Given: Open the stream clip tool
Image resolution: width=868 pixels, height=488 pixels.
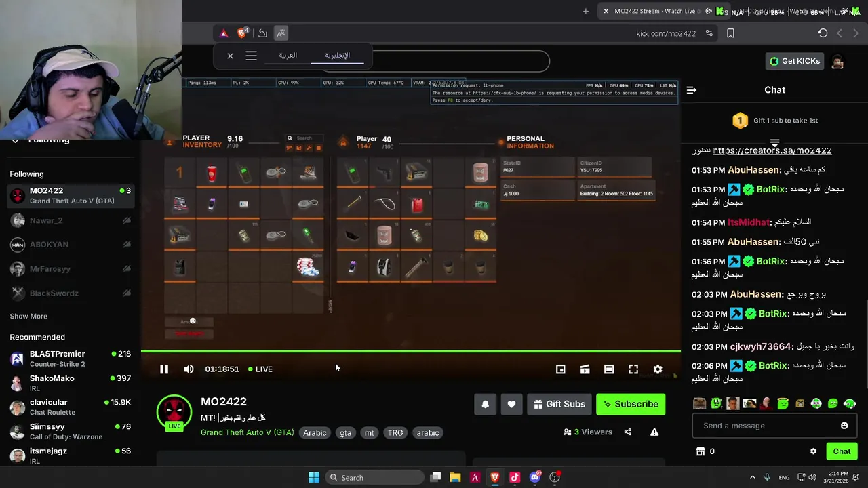Looking at the screenshot, I should coord(585,369).
